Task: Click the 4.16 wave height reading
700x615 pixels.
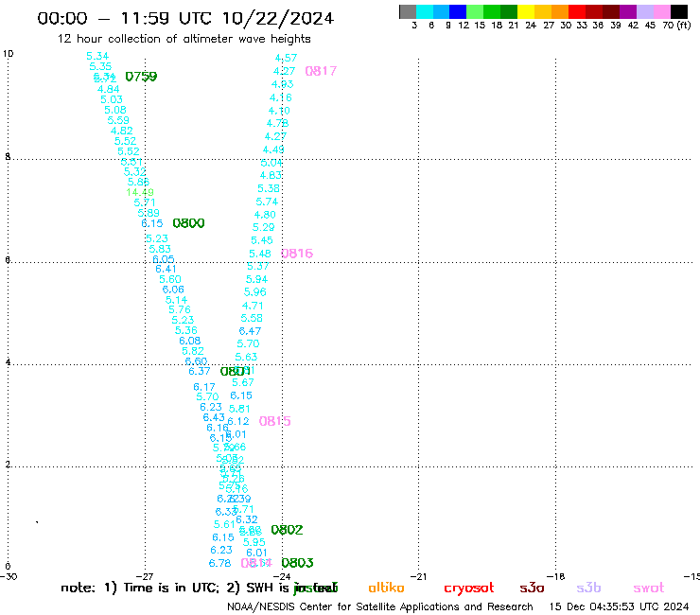Action: (281, 97)
